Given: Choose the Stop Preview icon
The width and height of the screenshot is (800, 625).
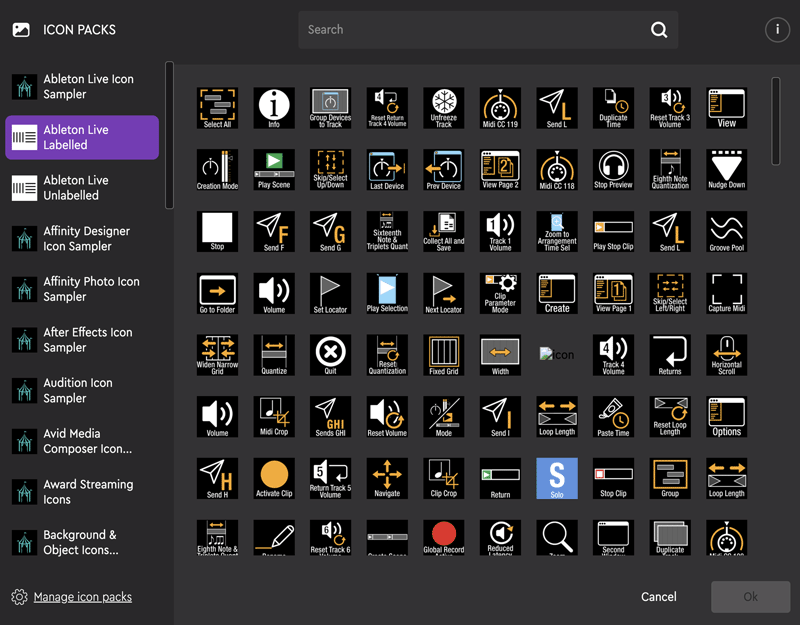Looking at the screenshot, I should [613, 169].
